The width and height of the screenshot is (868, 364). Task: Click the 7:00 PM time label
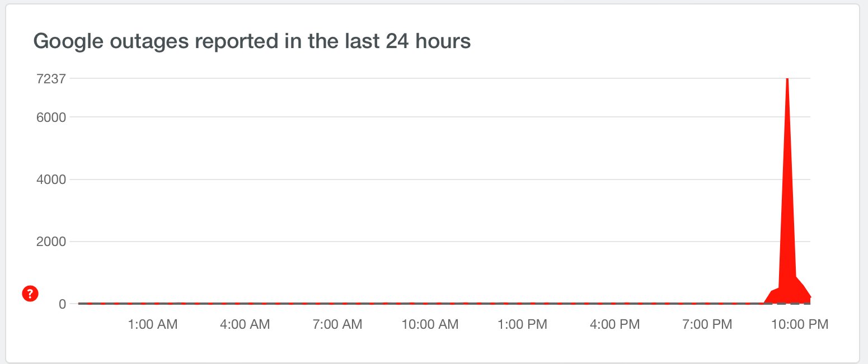(x=707, y=324)
